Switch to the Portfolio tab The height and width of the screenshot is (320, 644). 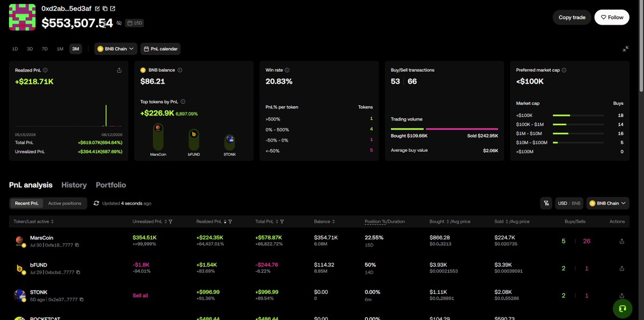pyautogui.click(x=111, y=185)
